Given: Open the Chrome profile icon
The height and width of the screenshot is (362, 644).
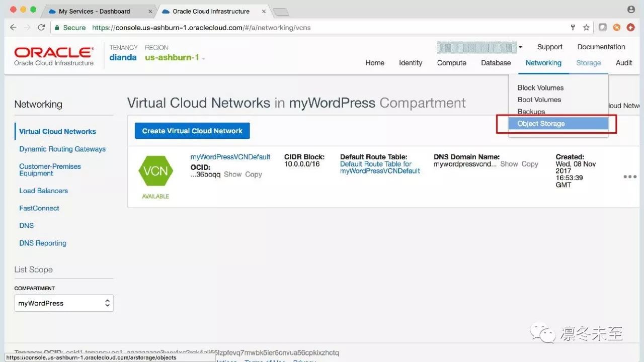Looking at the screenshot, I should tap(631, 10).
